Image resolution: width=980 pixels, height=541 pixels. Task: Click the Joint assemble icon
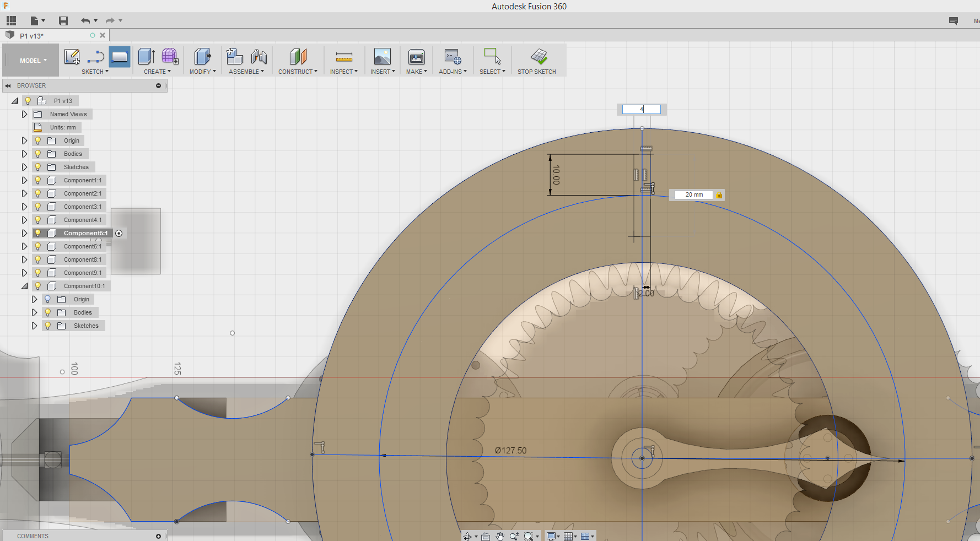(259, 56)
